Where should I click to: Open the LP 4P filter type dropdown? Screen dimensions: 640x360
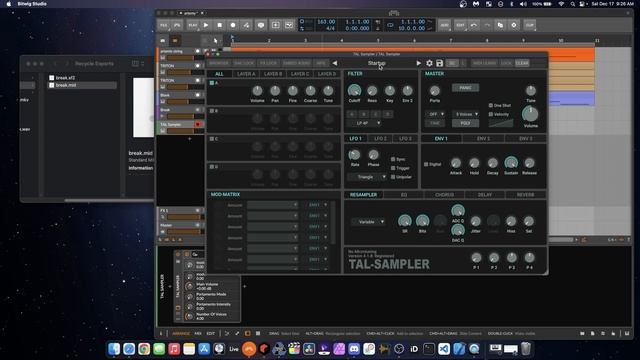coord(364,123)
